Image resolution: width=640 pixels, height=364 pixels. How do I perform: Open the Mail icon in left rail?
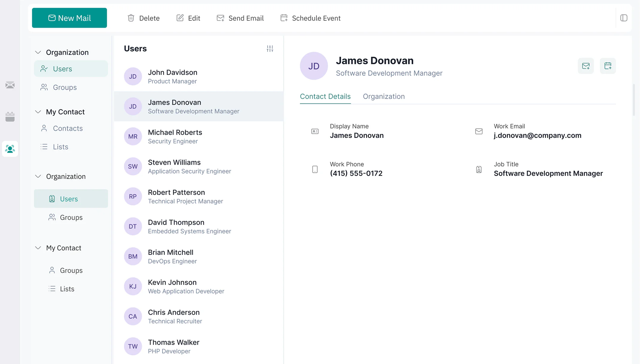[10, 85]
